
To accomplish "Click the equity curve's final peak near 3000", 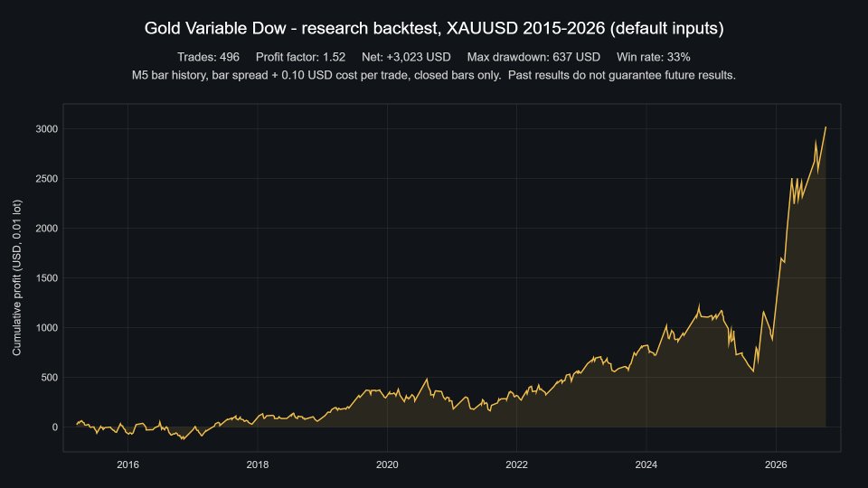I will tap(826, 127).
